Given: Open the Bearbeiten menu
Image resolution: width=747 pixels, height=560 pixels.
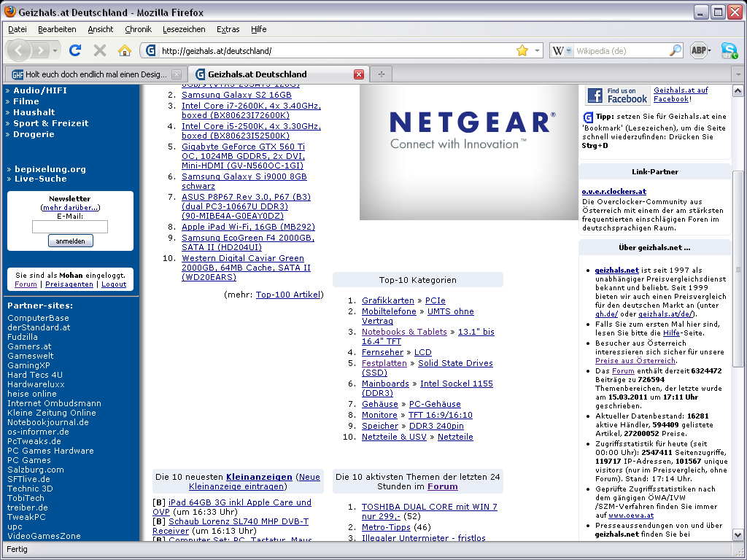Looking at the screenshot, I should [57, 29].
